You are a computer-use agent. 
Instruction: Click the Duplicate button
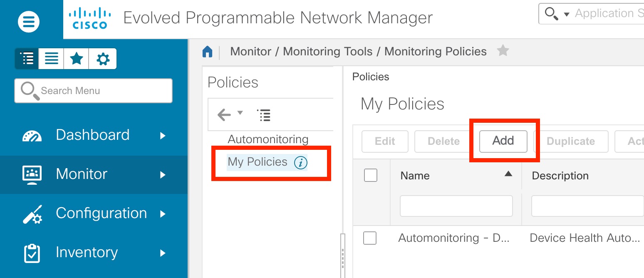click(x=570, y=141)
